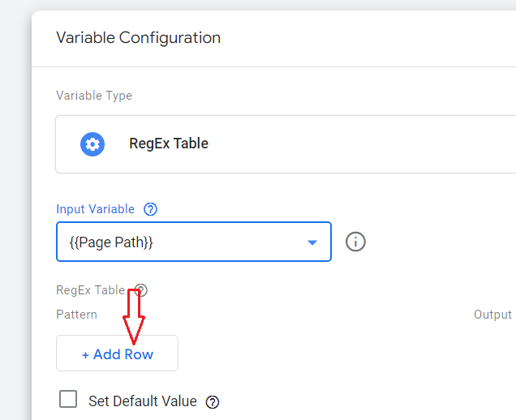Click the Input Variable field label

[95, 209]
